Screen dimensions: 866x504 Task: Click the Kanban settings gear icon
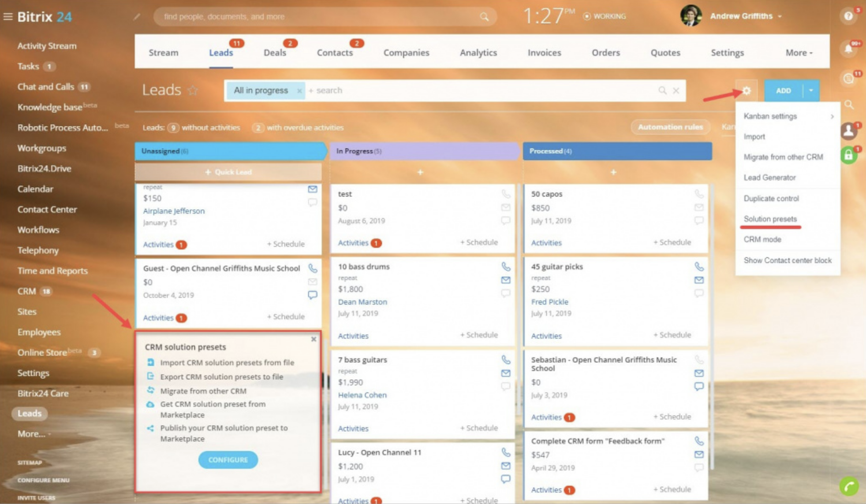click(746, 90)
